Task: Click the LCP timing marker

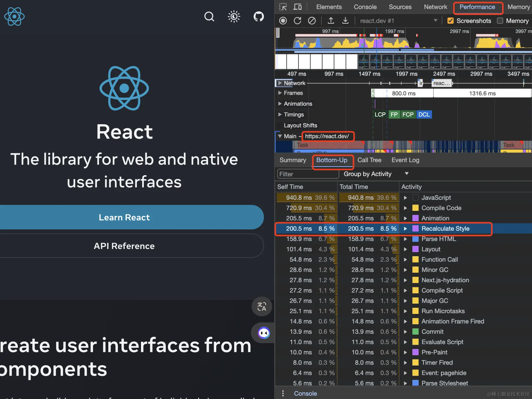Action: [380, 115]
